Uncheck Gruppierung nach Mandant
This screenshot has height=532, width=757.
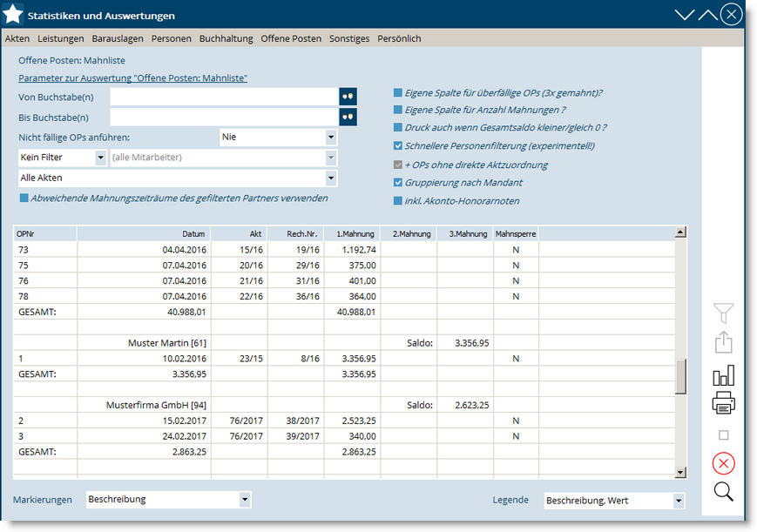pos(398,183)
